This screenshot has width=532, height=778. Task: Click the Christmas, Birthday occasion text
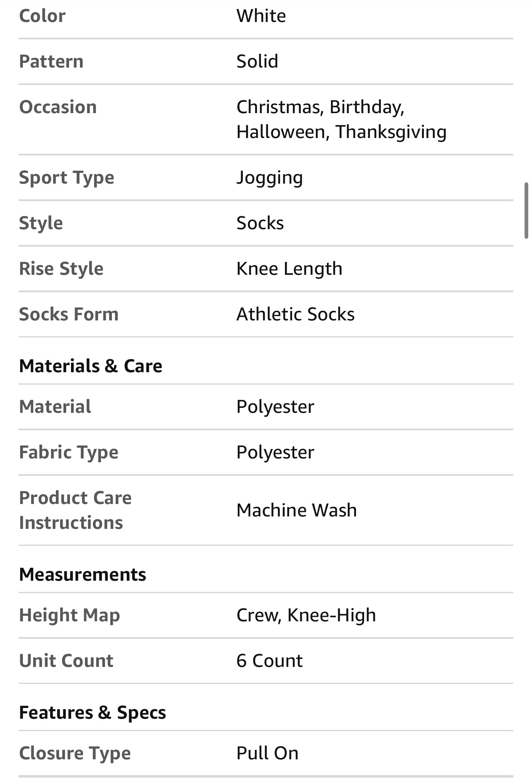[x=320, y=107]
